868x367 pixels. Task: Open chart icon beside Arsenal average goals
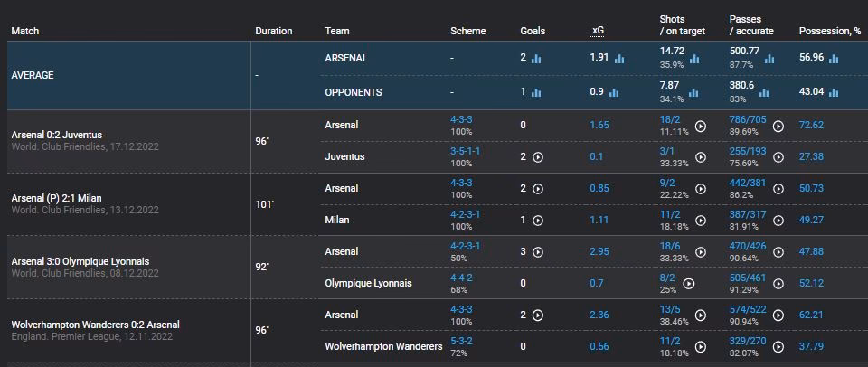[x=536, y=59]
